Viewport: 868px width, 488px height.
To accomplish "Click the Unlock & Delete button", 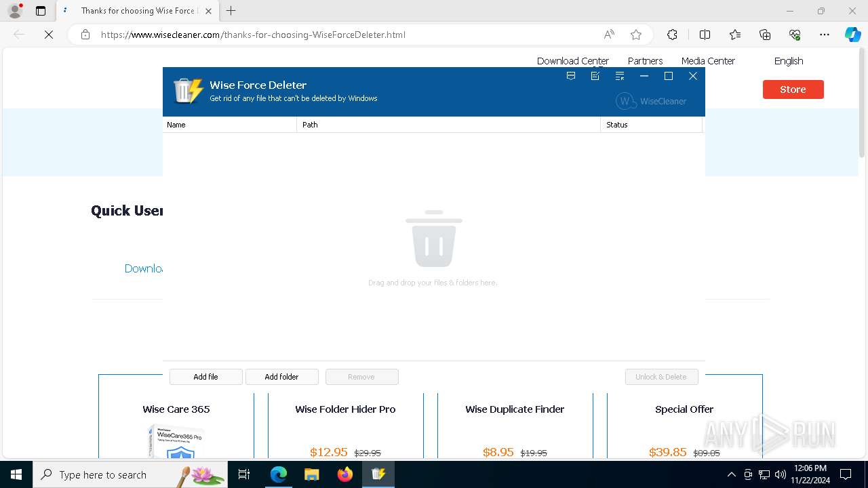I will (x=661, y=377).
